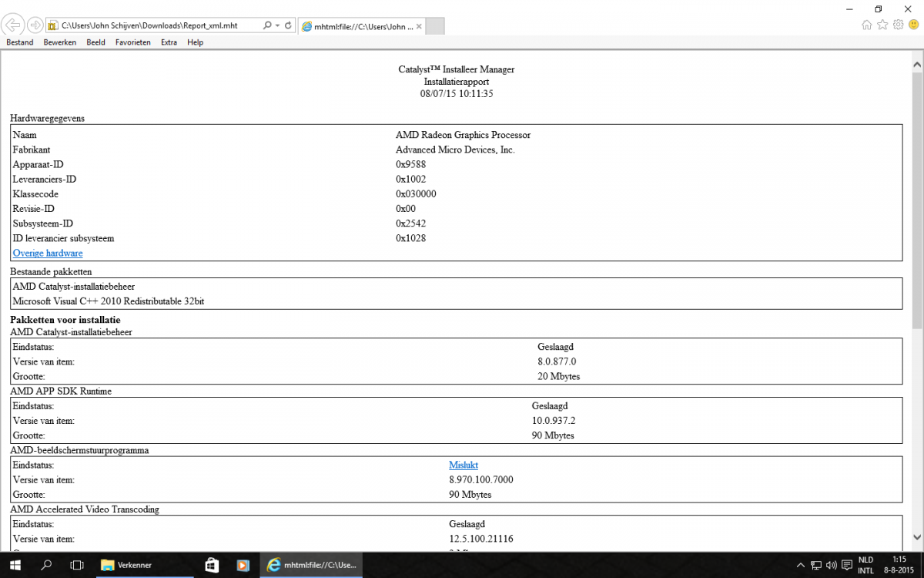
Task: Click the network icon in system tray
Action: pyautogui.click(x=816, y=565)
